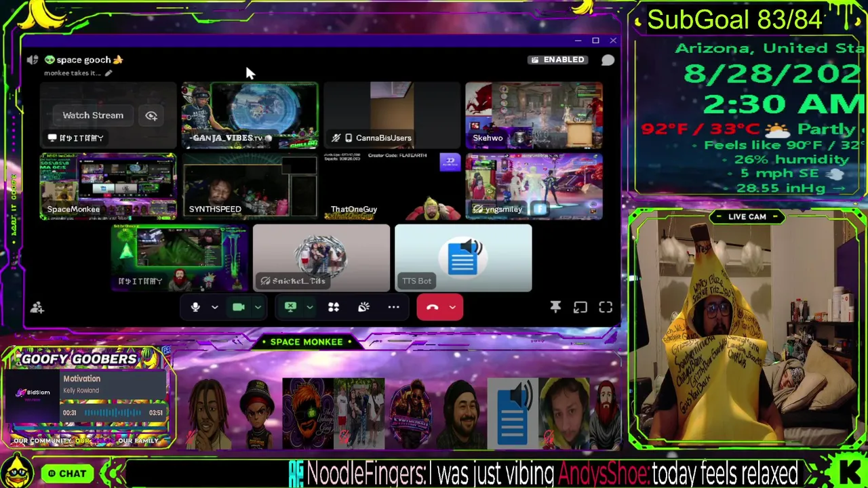Select the SYNTHSPEED video tile
Image resolution: width=868 pixels, height=488 pixels.
point(250,186)
